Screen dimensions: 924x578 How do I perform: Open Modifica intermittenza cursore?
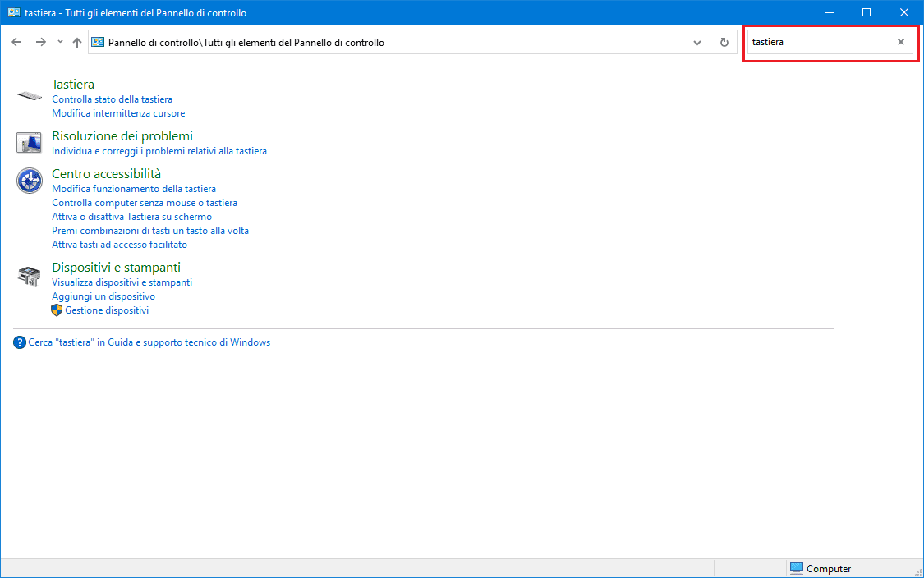pyautogui.click(x=118, y=113)
